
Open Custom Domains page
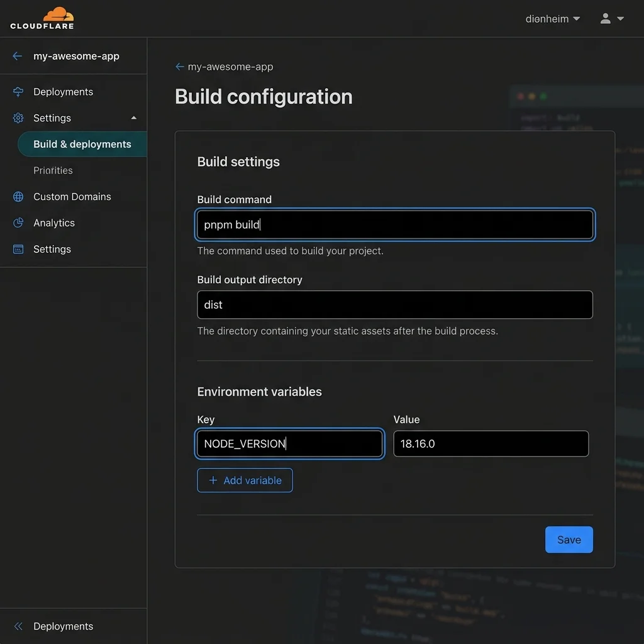(72, 197)
